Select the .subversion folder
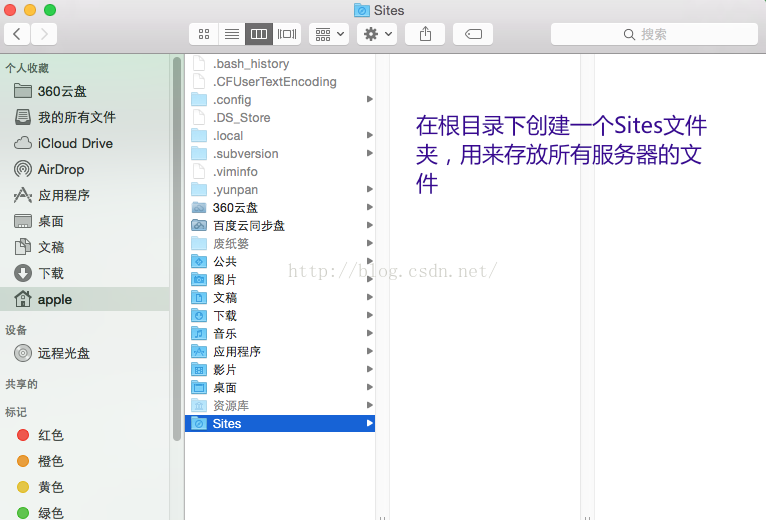This screenshot has height=520, width=766. [x=280, y=153]
